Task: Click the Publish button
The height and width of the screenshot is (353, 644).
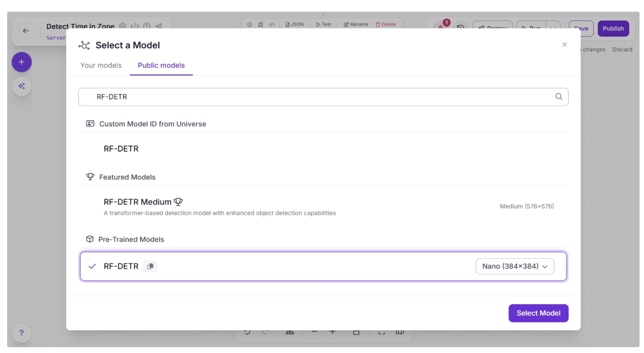Action: 613,28
